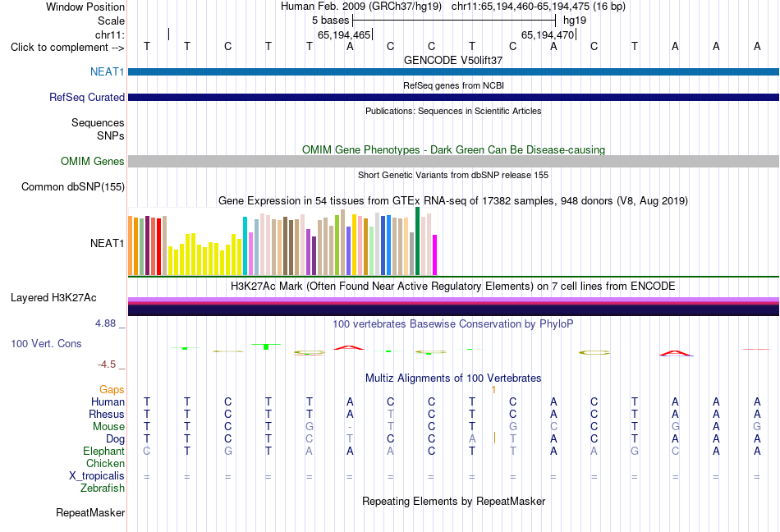This screenshot has height=532, width=780.
Task: Click the Zebrafish species label
Action: pyautogui.click(x=103, y=488)
